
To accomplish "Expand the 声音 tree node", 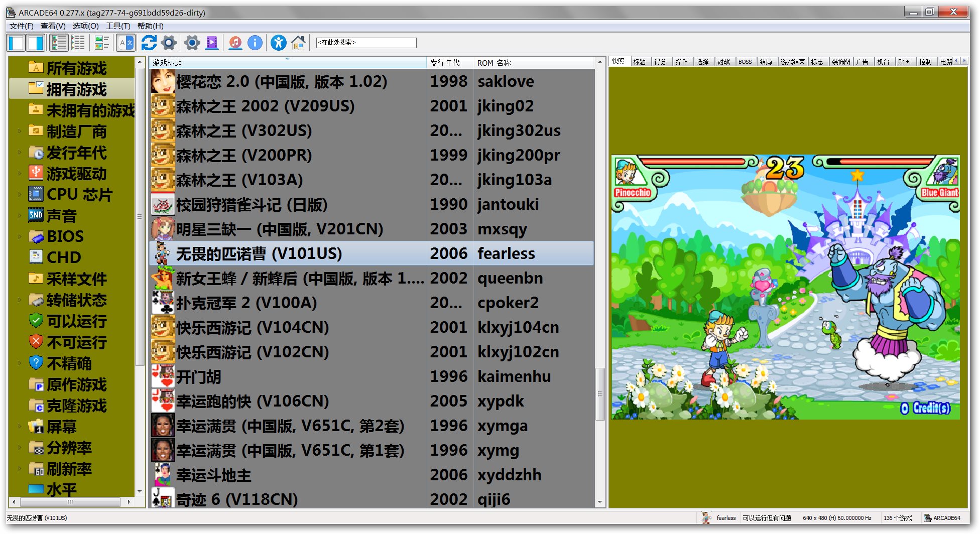I will (x=20, y=216).
